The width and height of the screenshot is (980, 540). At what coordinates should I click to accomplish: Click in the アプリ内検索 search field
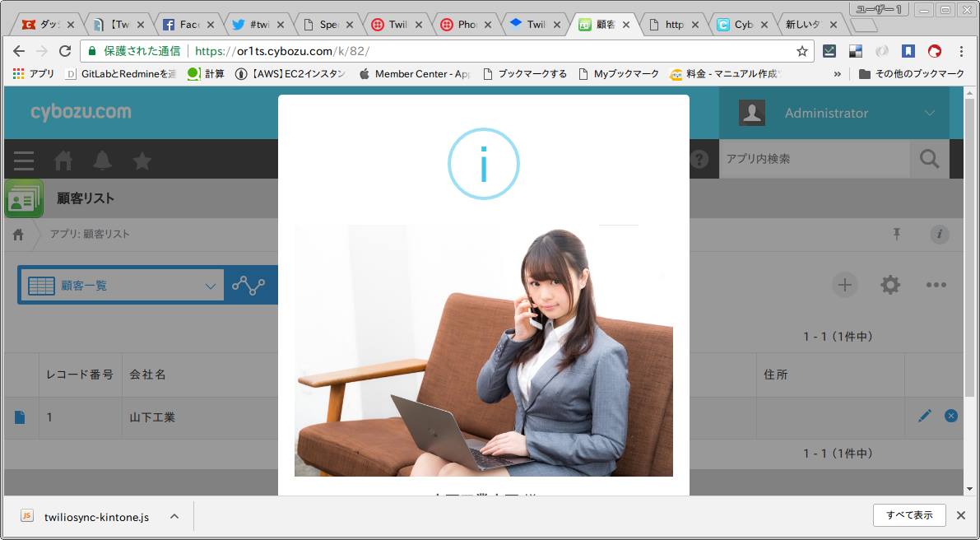tap(815, 160)
